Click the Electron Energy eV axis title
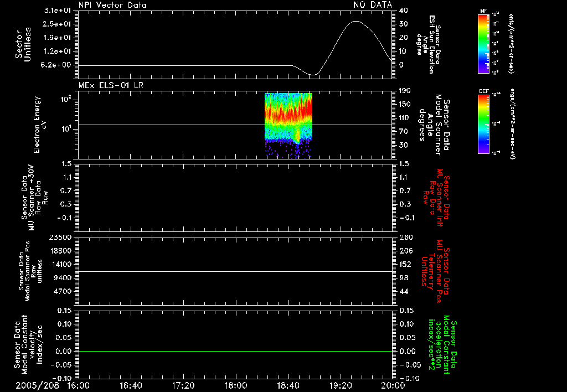 click(40, 125)
